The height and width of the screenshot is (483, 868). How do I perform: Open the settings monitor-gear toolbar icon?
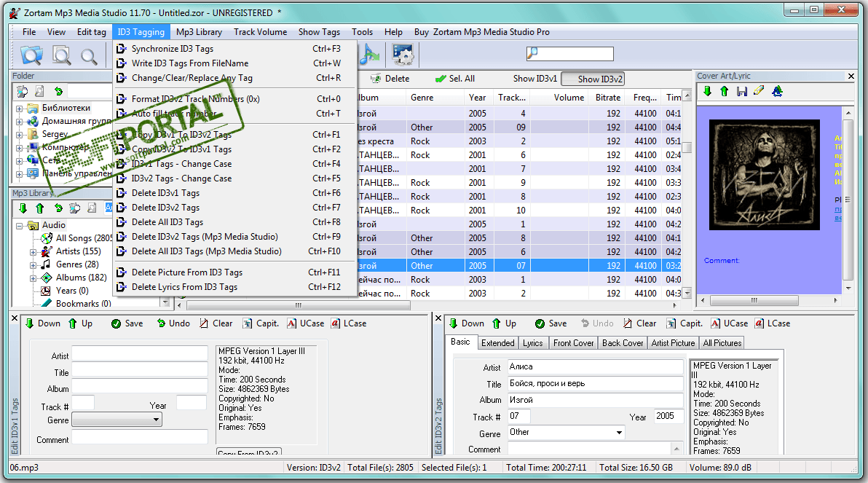point(403,55)
